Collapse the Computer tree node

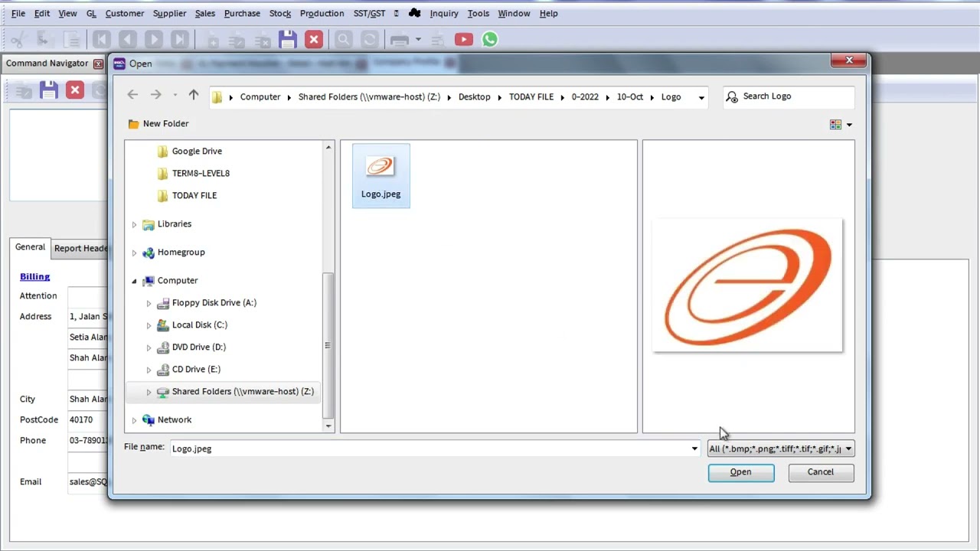coord(134,281)
